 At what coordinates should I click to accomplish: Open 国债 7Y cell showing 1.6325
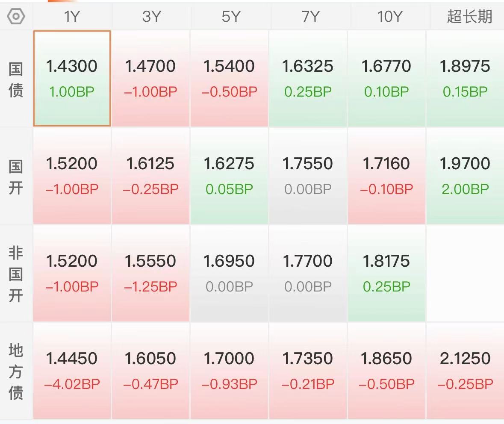tap(308, 79)
